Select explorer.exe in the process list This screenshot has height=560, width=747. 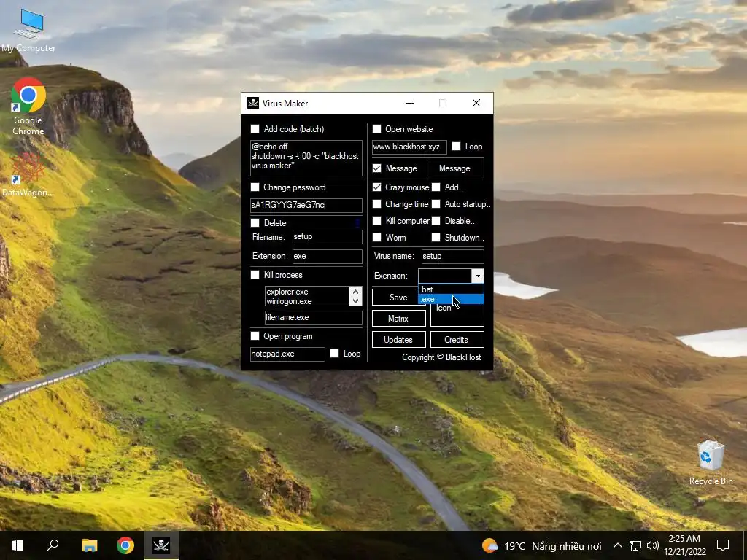click(307, 292)
